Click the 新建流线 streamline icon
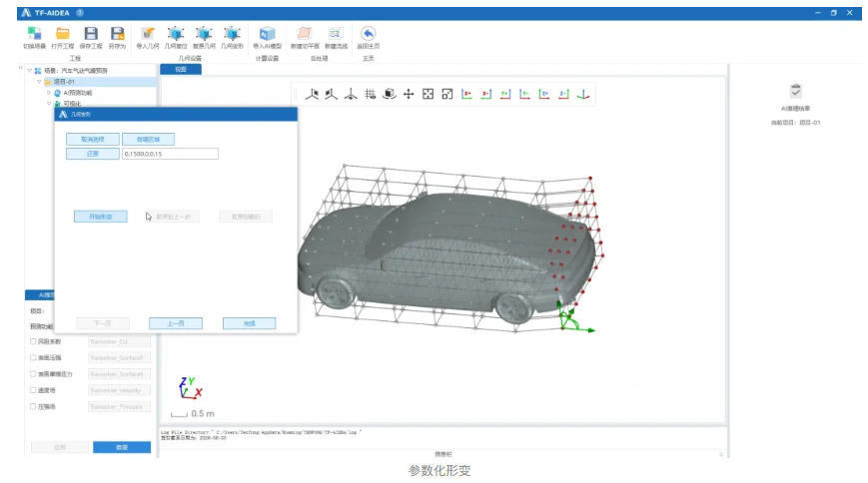 point(336,35)
